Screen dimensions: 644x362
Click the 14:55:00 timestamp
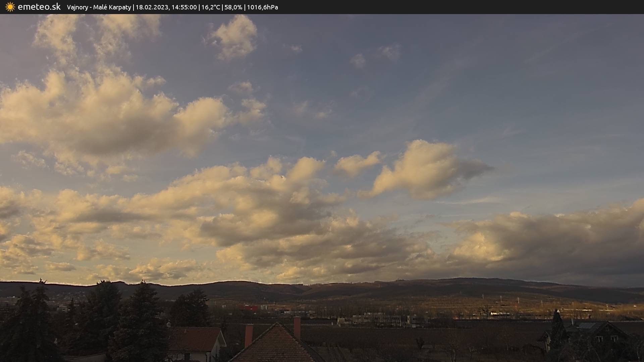click(184, 7)
